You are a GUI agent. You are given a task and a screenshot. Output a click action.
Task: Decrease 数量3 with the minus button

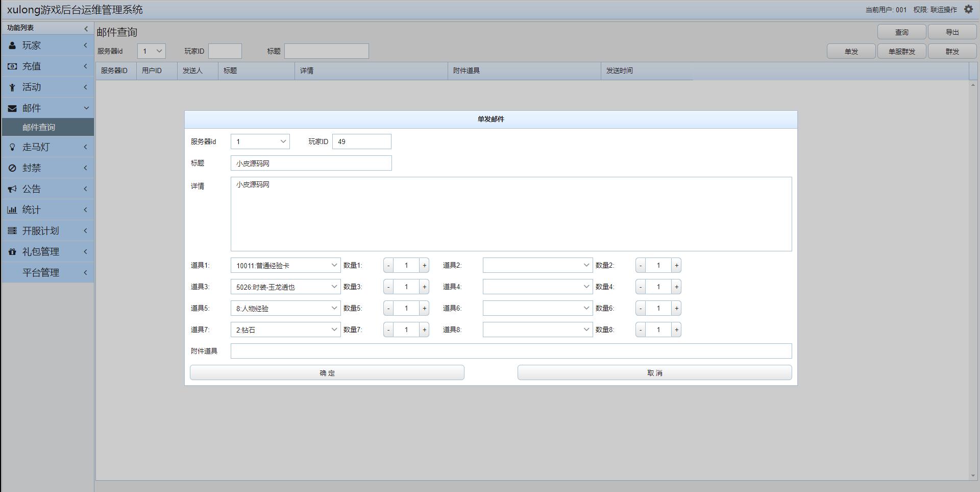388,287
